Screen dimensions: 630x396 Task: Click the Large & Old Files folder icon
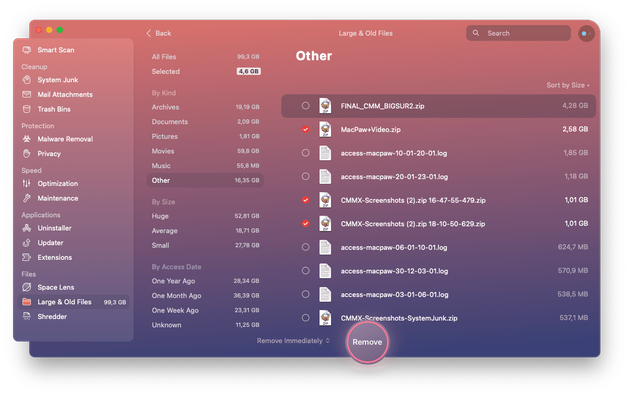pos(27,302)
